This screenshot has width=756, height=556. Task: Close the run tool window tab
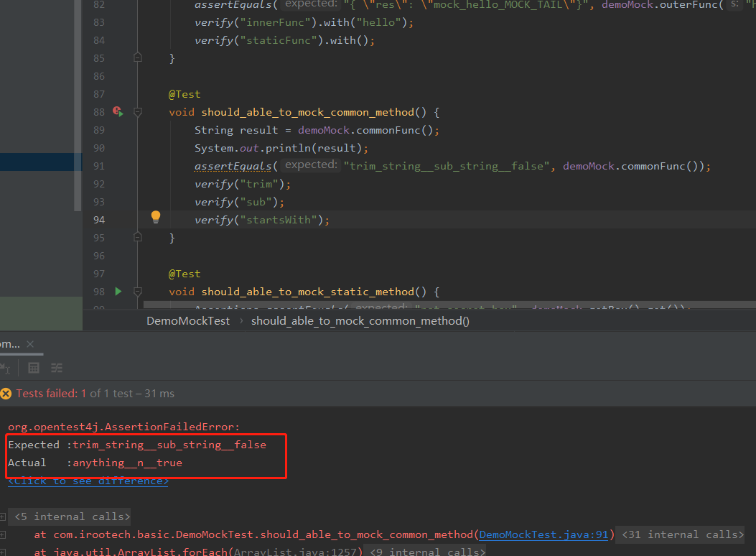point(30,344)
